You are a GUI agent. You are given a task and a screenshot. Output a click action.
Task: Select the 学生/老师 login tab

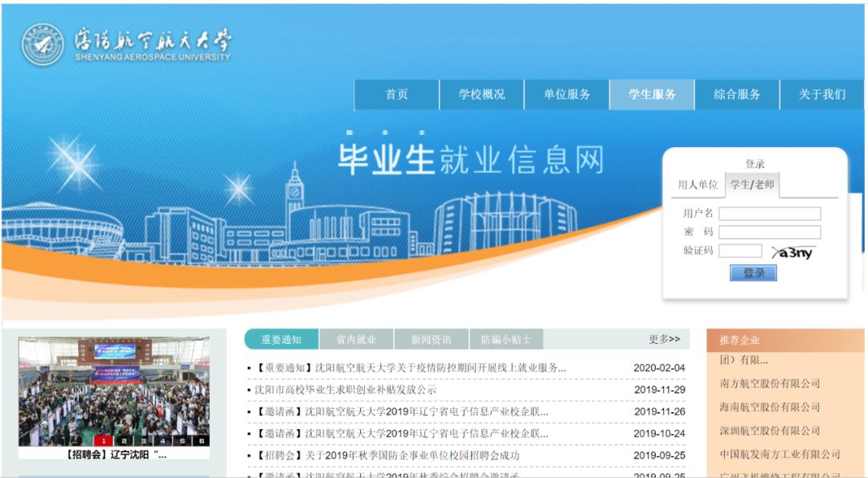click(x=752, y=185)
